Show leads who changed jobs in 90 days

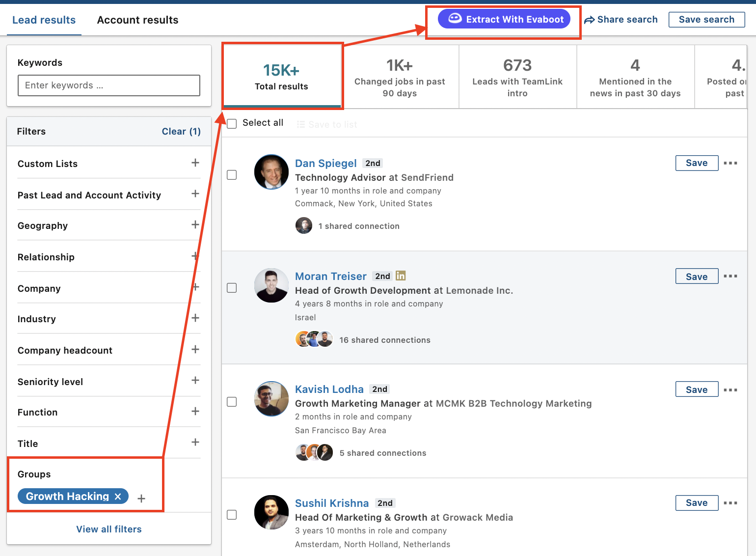click(x=400, y=77)
